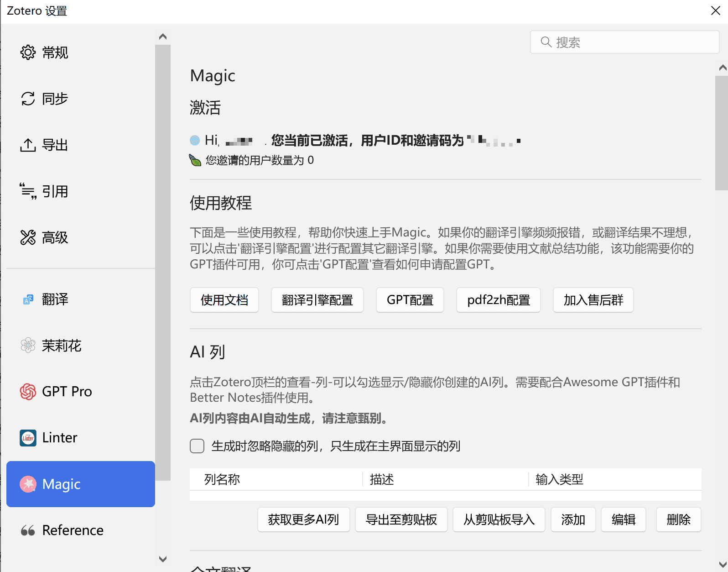The height and width of the screenshot is (572, 728).
Task: Click the 翻译 translate plugin icon
Action: click(28, 299)
